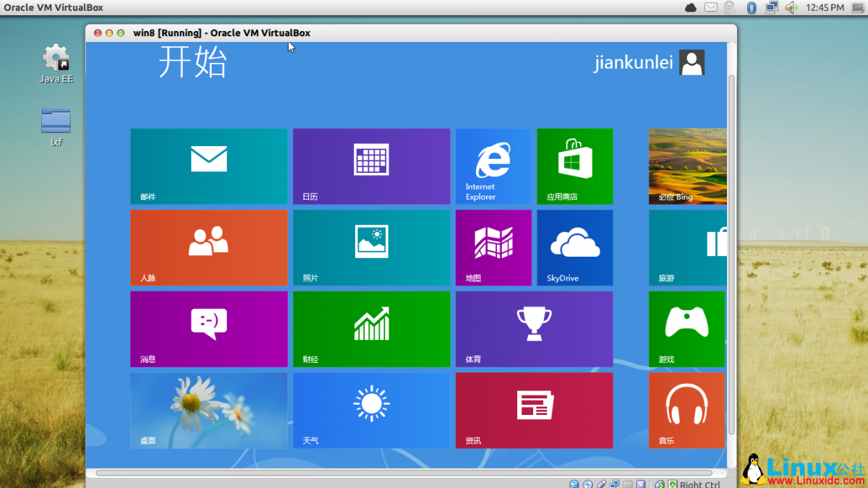Open the Mail (邮件) tile

point(208,166)
